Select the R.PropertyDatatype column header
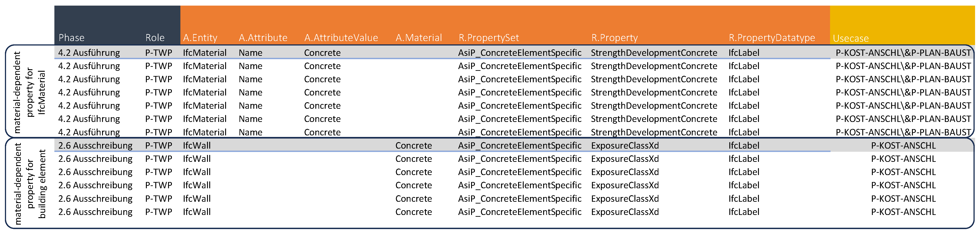This screenshot has height=234, width=980. point(771,38)
